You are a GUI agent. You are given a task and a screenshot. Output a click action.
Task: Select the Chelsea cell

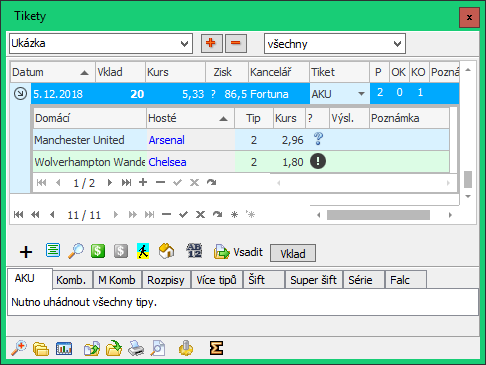pyautogui.click(x=191, y=162)
